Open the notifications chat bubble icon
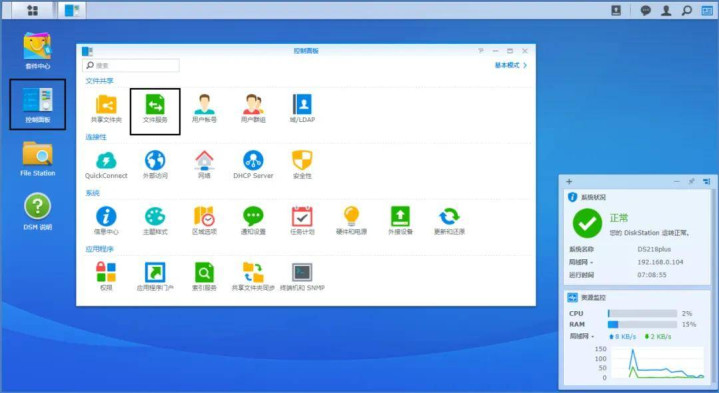Viewport: 719px width, 393px height. coord(646,11)
